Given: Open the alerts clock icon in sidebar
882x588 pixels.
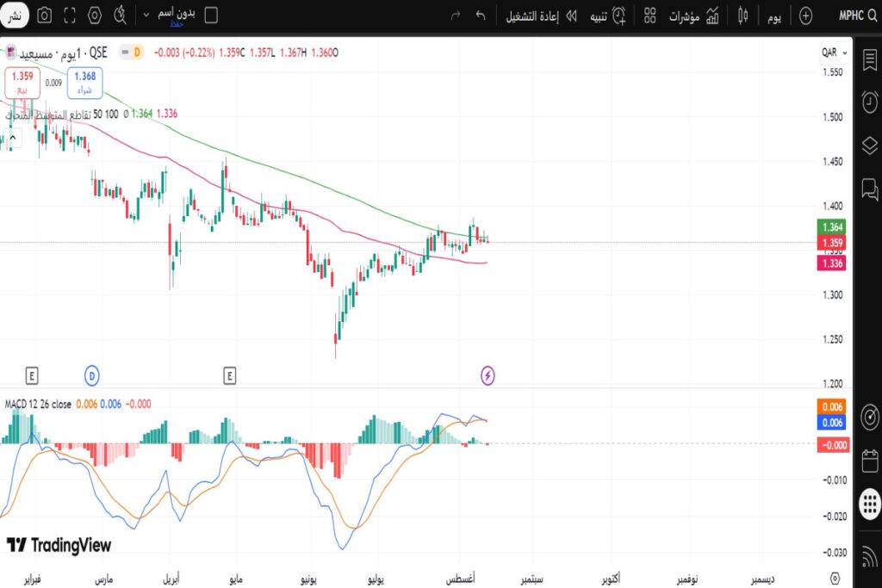Looking at the screenshot, I should coord(869,102).
